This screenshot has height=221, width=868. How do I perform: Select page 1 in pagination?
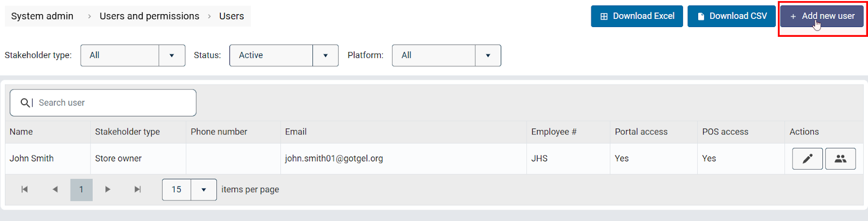(x=81, y=190)
